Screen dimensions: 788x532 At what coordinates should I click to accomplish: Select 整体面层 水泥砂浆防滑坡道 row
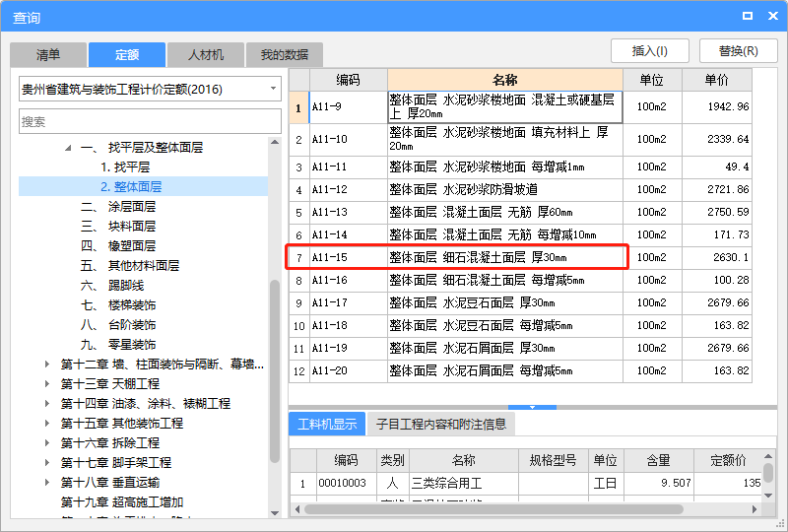click(521, 189)
